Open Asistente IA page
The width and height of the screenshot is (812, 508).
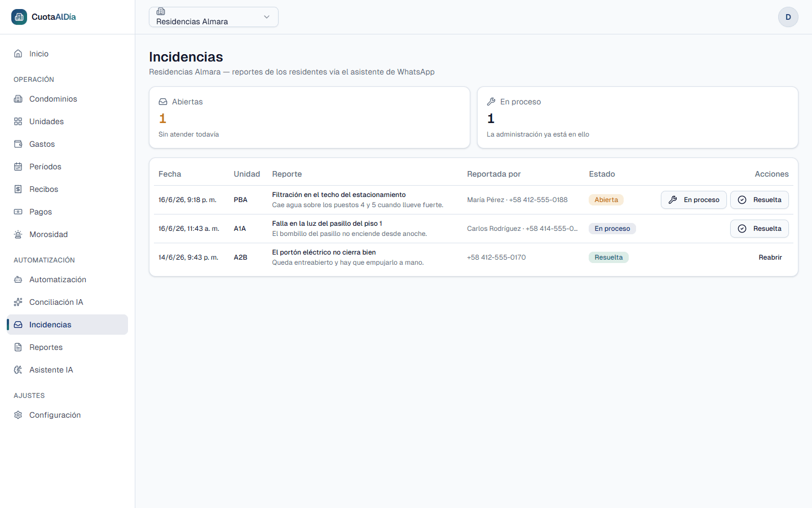[68, 370]
